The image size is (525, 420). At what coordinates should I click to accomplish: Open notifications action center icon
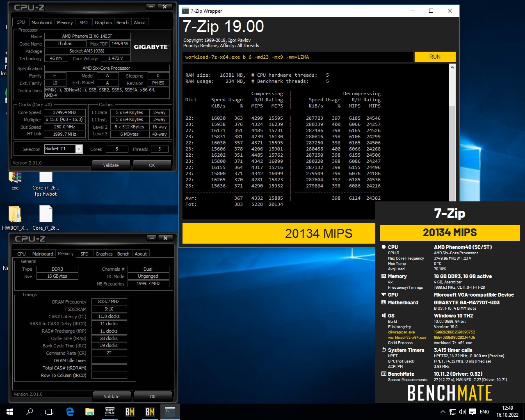tap(472, 412)
